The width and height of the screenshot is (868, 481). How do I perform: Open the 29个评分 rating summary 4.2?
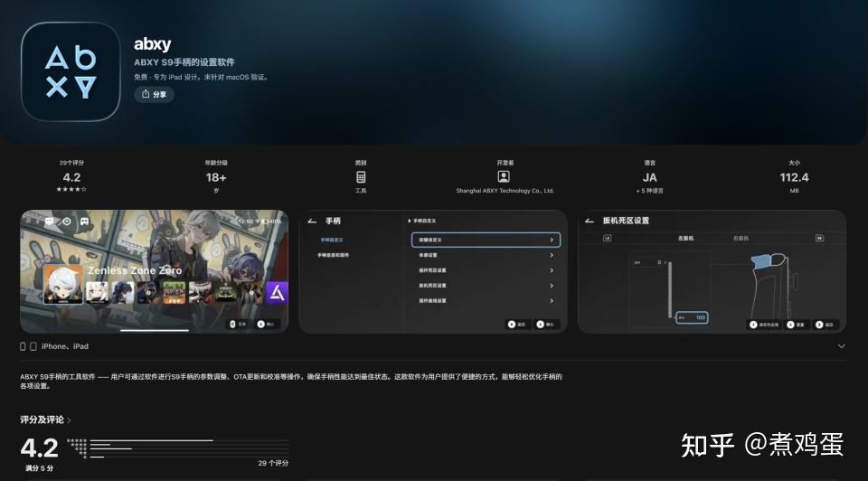point(71,177)
